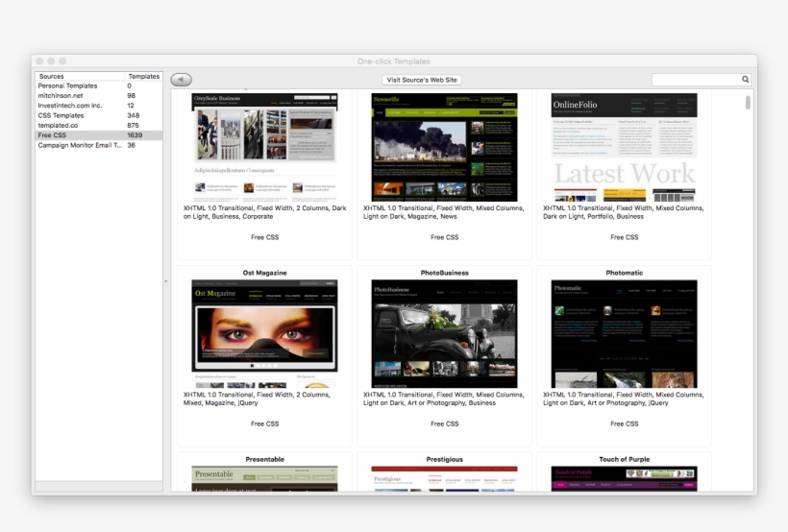
Task: Open Touch of Purple template thumbnail
Action: click(625, 479)
